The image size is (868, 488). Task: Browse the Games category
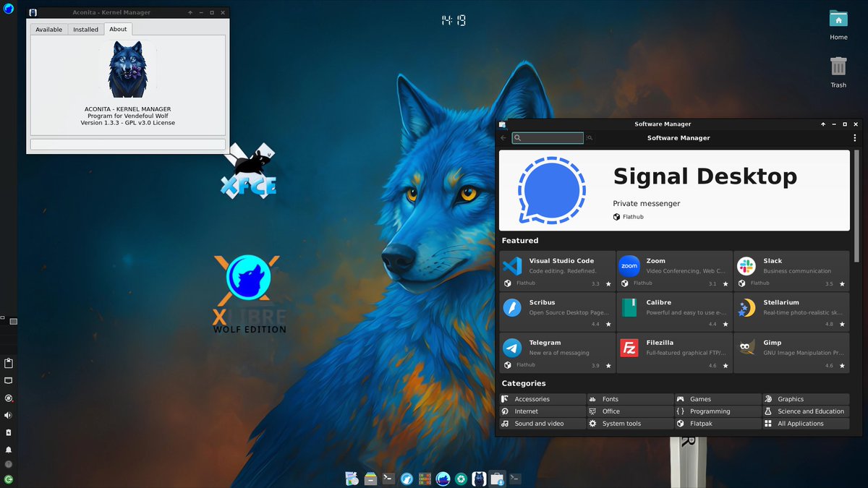[718, 399]
